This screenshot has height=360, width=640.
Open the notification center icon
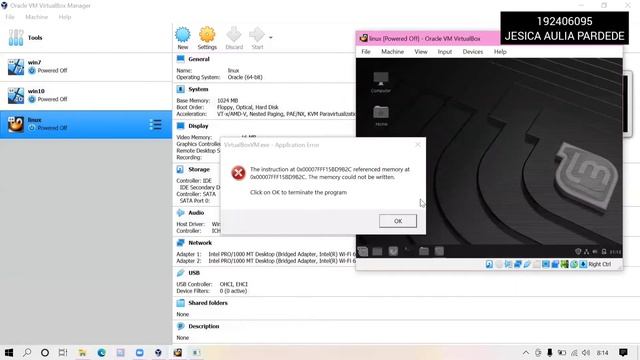tap(623, 353)
